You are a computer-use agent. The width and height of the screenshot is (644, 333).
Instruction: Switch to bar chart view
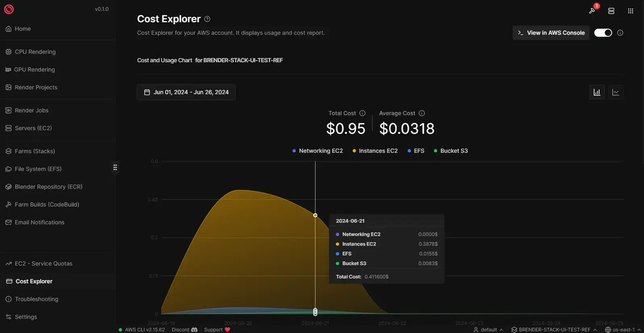(597, 92)
